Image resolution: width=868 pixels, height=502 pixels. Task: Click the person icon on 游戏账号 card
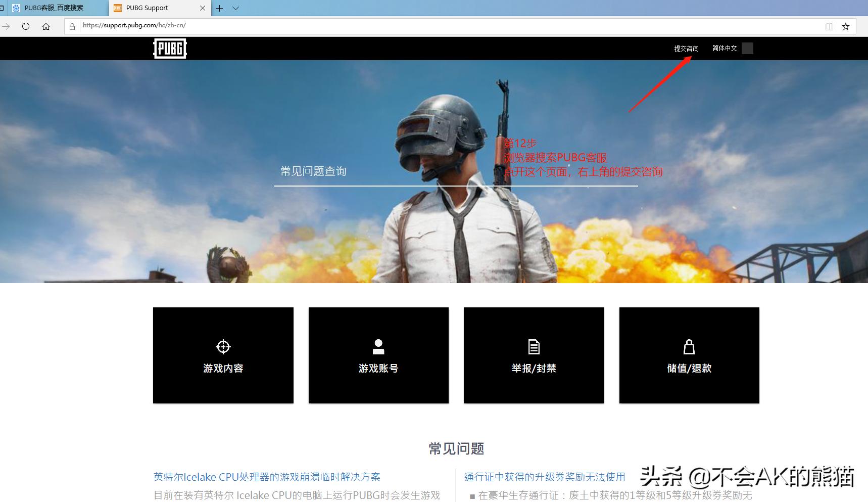pyautogui.click(x=378, y=347)
